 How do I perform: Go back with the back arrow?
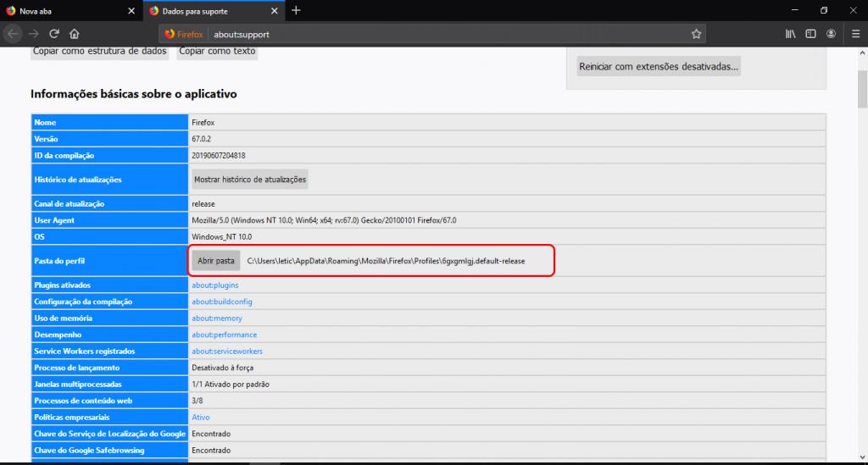point(13,34)
